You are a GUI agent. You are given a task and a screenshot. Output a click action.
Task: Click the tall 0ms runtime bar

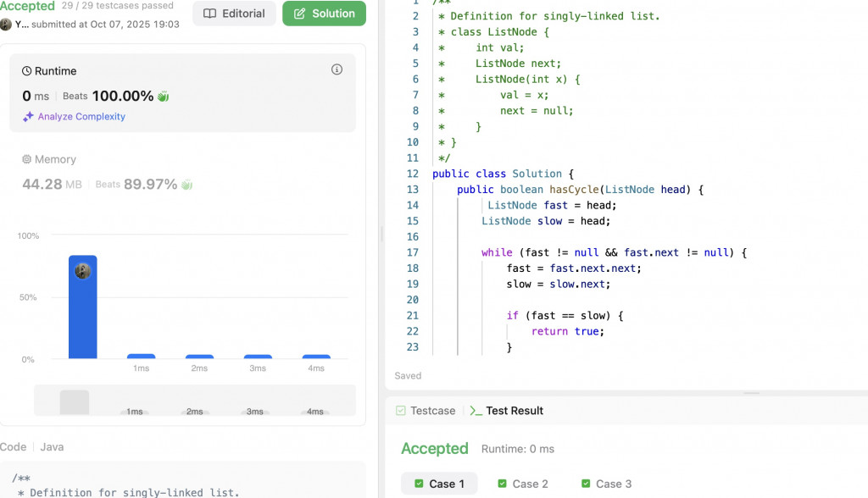pyautogui.click(x=83, y=307)
